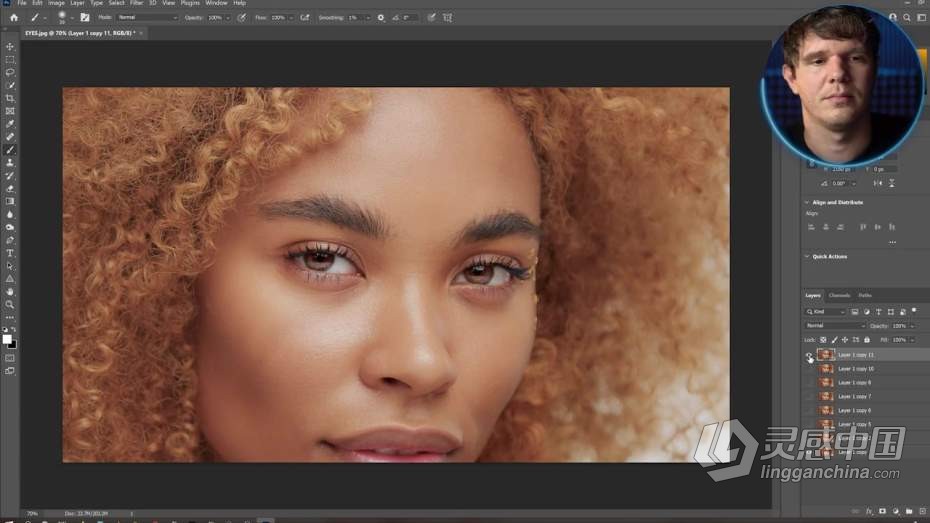The height and width of the screenshot is (523, 930).
Task: Open the Window menu
Action: click(x=216, y=3)
